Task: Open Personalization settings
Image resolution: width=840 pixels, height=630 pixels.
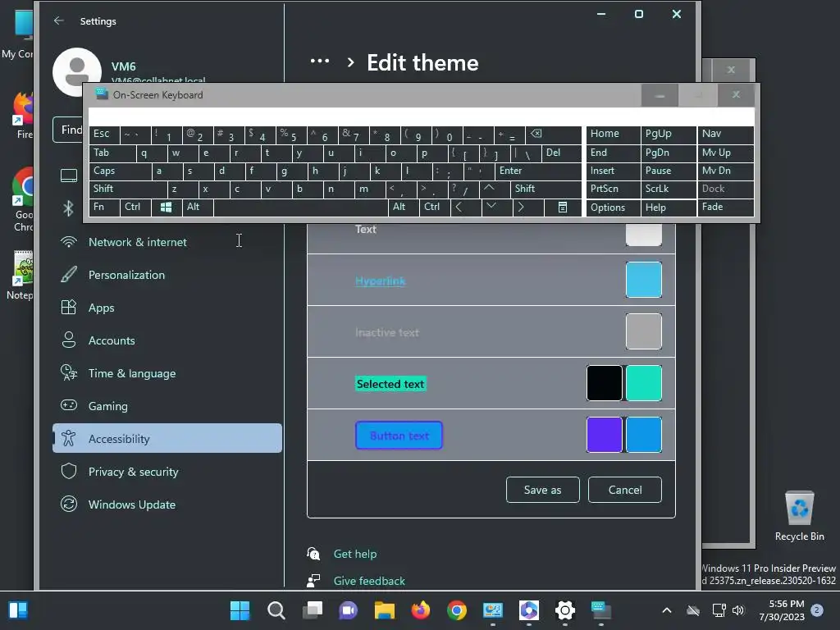Action: coord(167,275)
